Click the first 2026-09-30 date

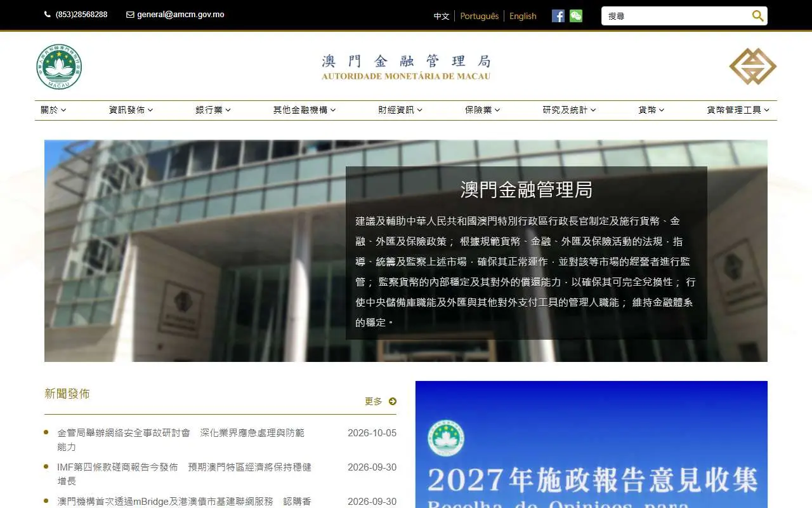pos(372,467)
